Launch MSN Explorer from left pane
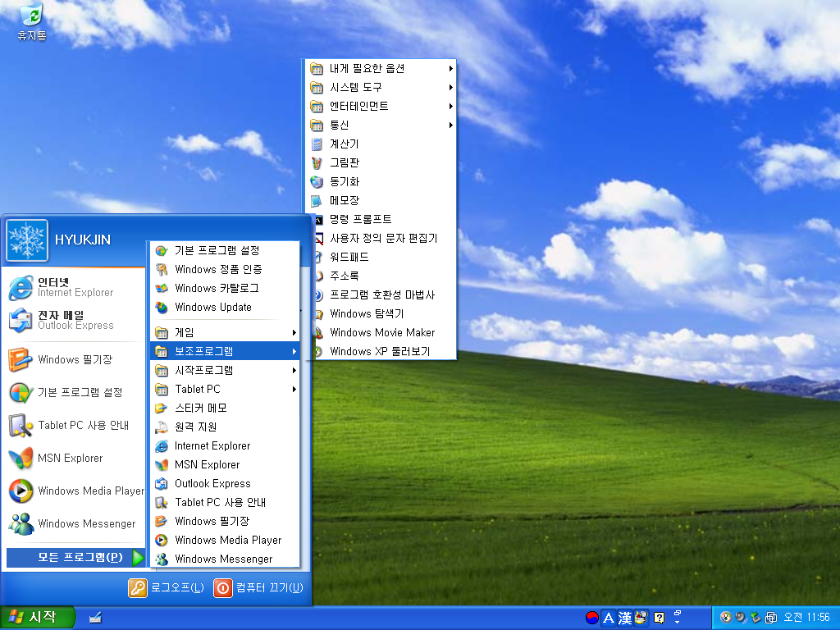840x630 pixels. [x=74, y=458]
